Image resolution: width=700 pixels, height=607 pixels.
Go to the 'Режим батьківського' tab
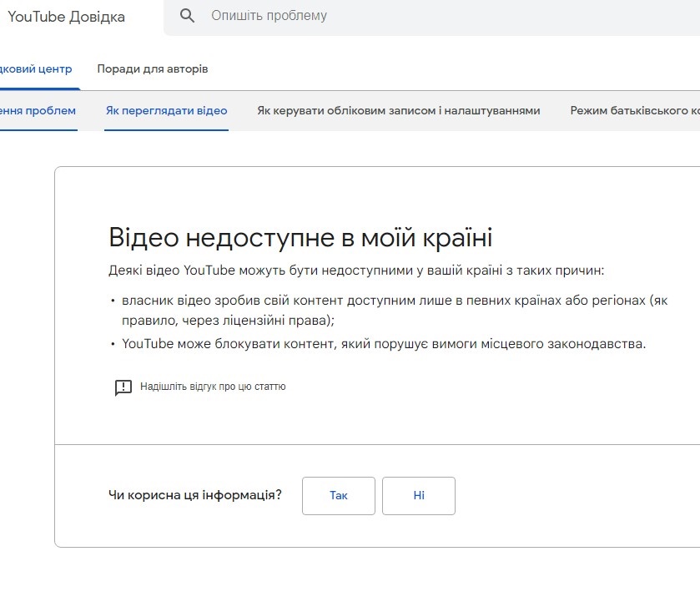click(634, 110)
